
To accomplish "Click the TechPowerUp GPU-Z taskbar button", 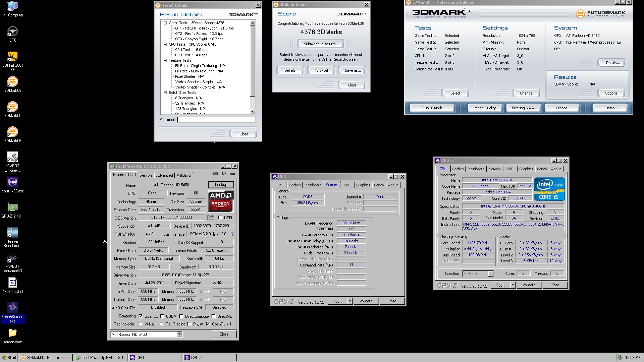I will (100, 358).
